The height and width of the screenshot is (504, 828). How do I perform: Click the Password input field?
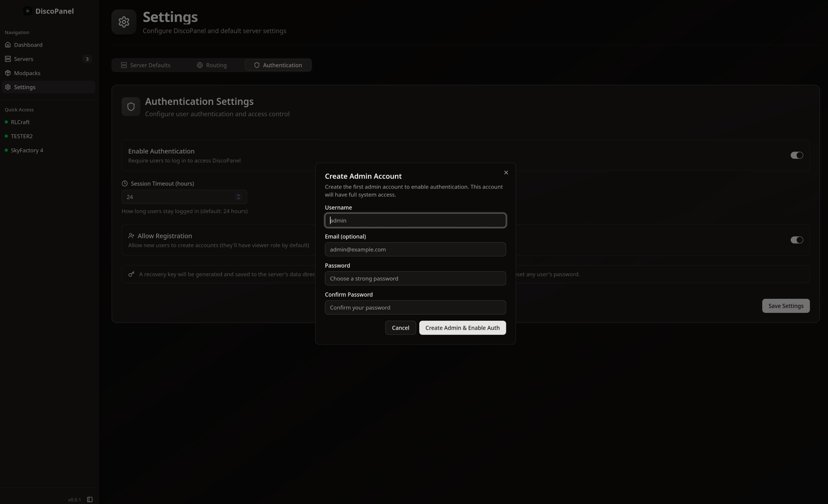pyautogui.click(x=415, y=278)
